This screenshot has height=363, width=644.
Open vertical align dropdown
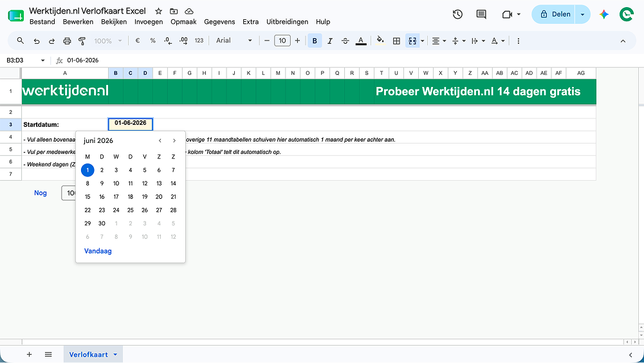coord(458,41)
